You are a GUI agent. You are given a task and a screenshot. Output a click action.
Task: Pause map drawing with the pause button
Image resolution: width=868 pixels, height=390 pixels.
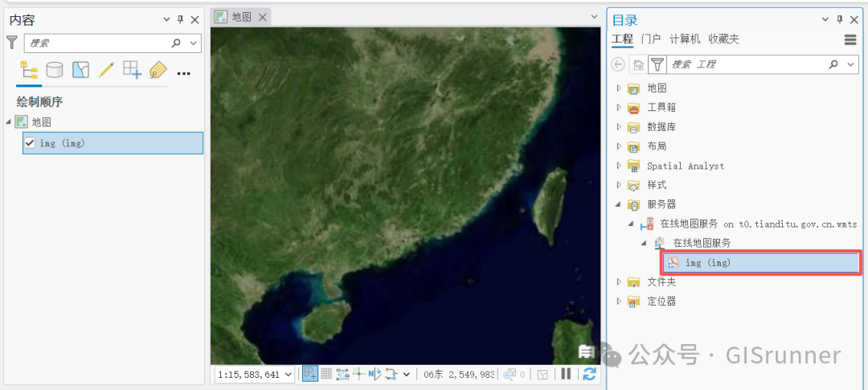566,373
